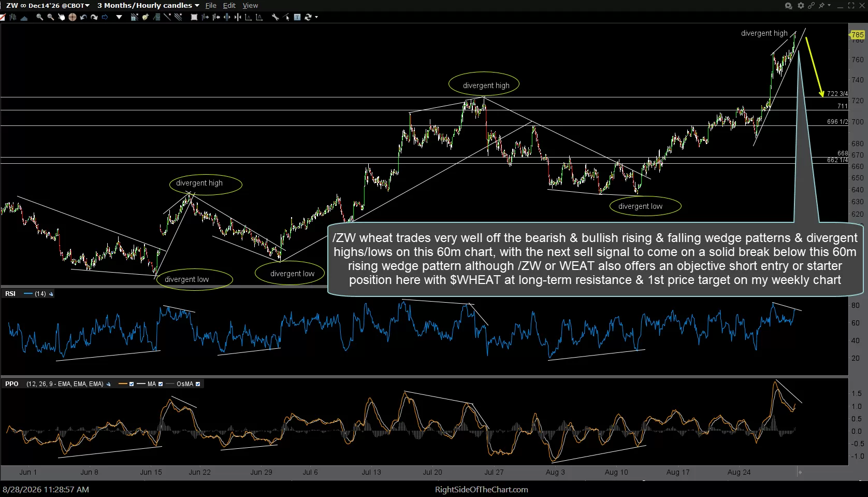Select the parallel lines channel tool
Viewport: 868px width, 497px height.
(x=178, y=17)
